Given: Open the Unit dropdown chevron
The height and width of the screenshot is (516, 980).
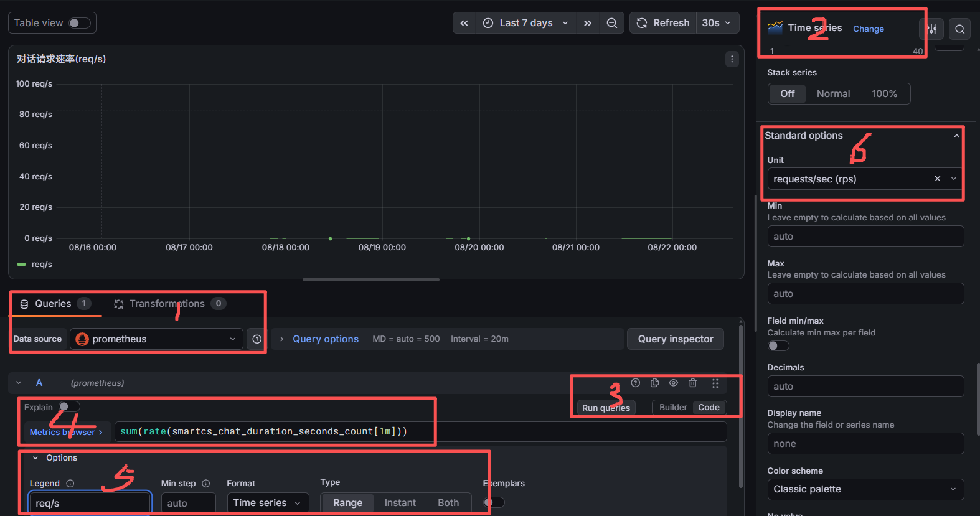Looking at the screenshot, I should click(x=953, y=179).
